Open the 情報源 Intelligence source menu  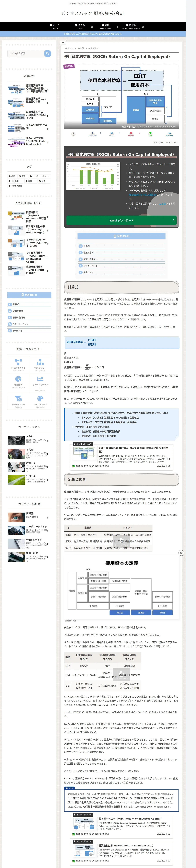click(x=131, y=27)
